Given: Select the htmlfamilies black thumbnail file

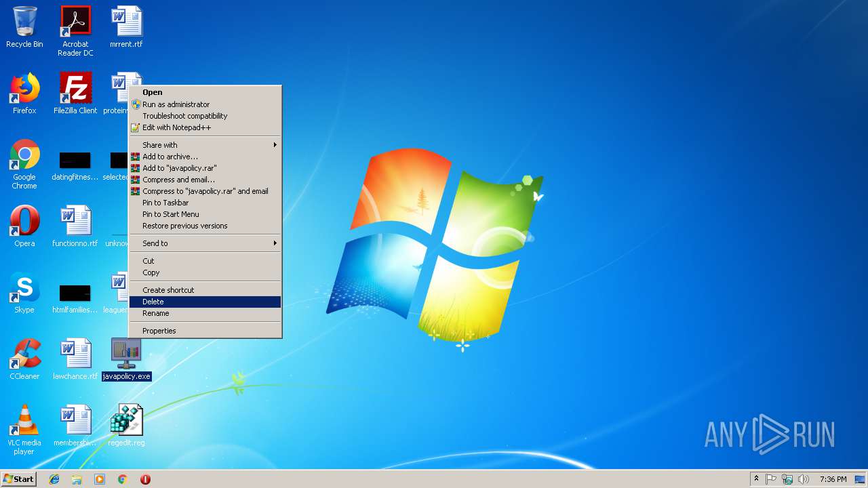Looking at the screenshot, I should [75, 300].
